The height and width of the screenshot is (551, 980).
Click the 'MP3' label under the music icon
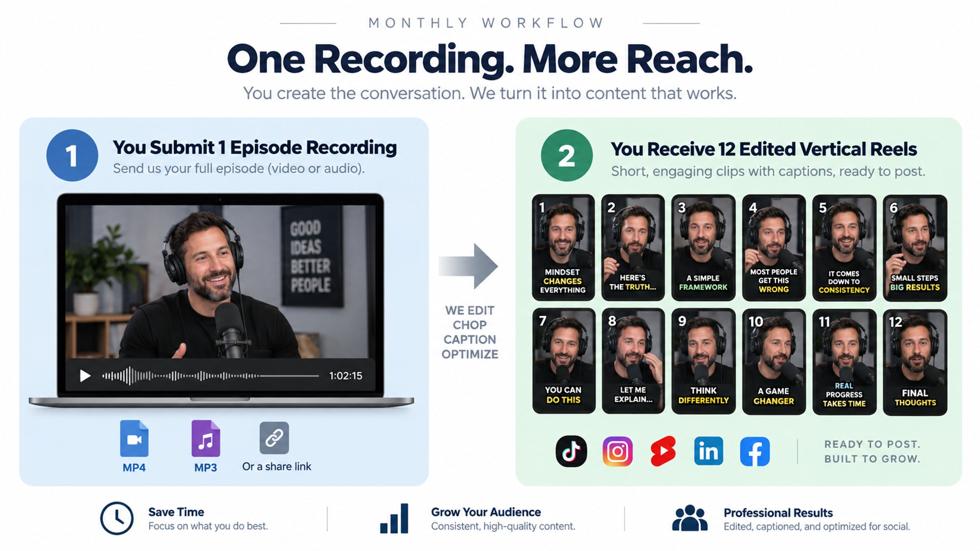pyautogui.click(x=206, y=468)
